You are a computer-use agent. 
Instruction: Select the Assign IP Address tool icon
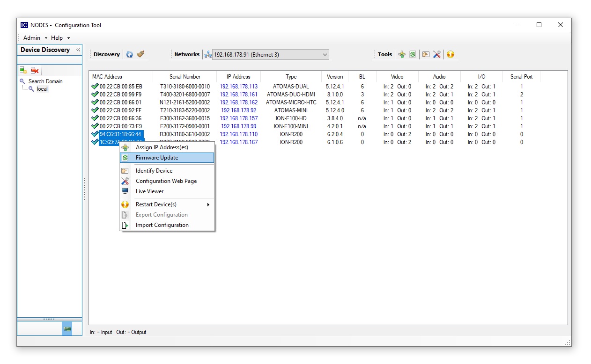point(401,54)
